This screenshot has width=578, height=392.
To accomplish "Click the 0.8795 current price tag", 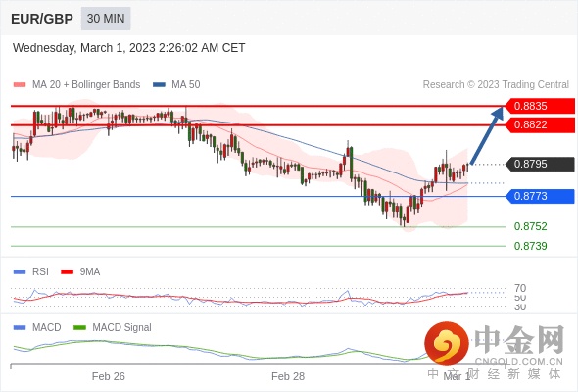I will pos(540,164).
